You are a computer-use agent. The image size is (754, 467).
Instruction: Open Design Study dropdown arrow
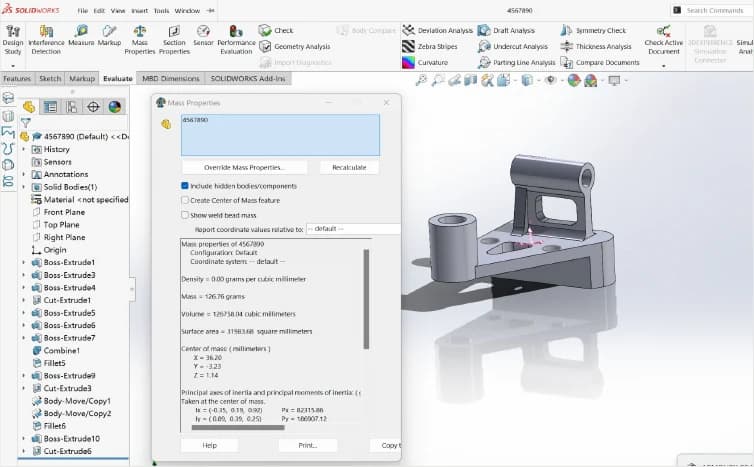pyautogui.click(x=13, y=65)
